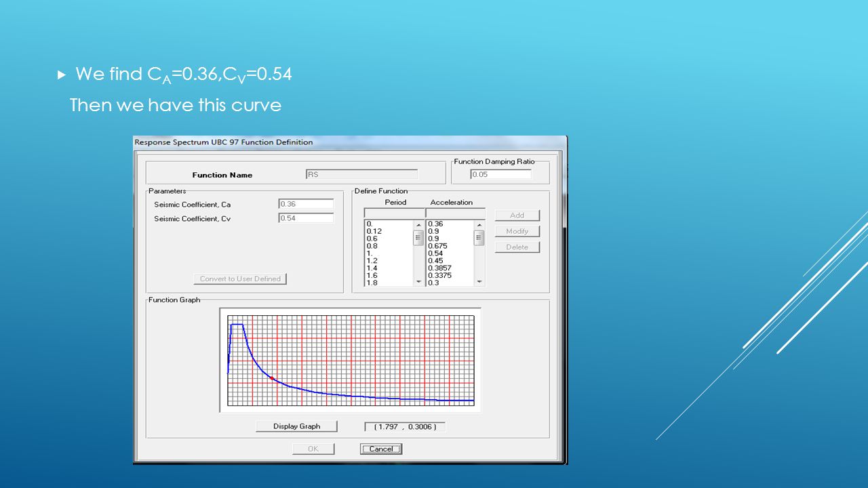Click the OK button
Screen dimensions: 868x488
[x=313, y=449]
